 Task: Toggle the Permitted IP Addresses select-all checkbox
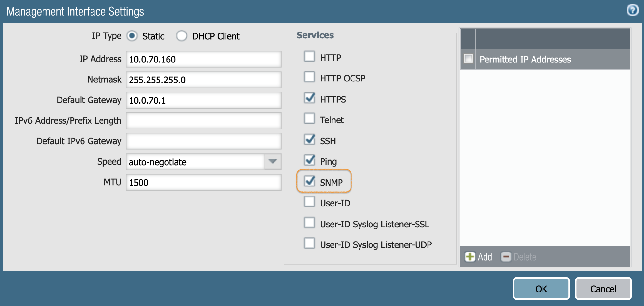(468, 59)
